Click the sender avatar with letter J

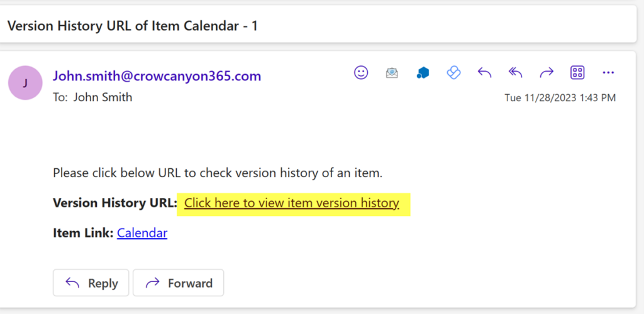pos(25,83)
